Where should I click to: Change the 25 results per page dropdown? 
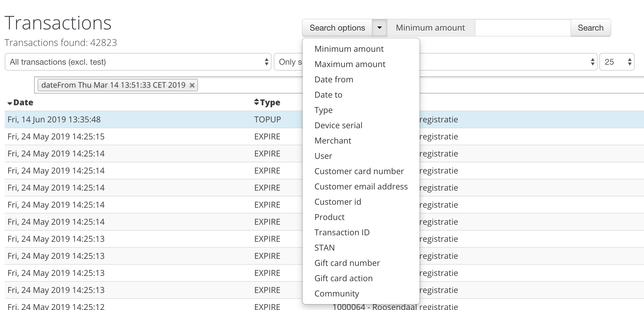[617, 62]
